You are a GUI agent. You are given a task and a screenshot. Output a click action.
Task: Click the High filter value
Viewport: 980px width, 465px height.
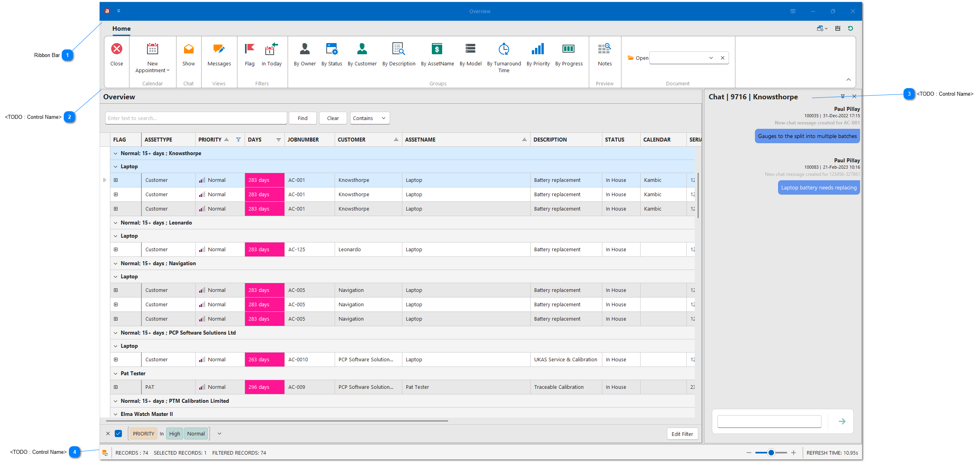point(174,433)
